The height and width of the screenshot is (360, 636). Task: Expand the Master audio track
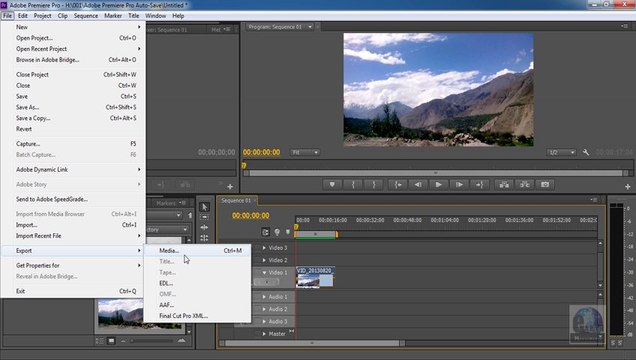[x=264, y=334]
